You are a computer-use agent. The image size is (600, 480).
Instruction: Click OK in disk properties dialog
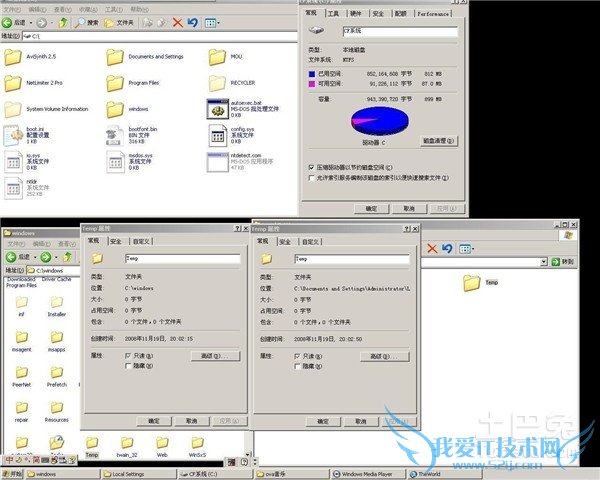(x=371, y=209)
